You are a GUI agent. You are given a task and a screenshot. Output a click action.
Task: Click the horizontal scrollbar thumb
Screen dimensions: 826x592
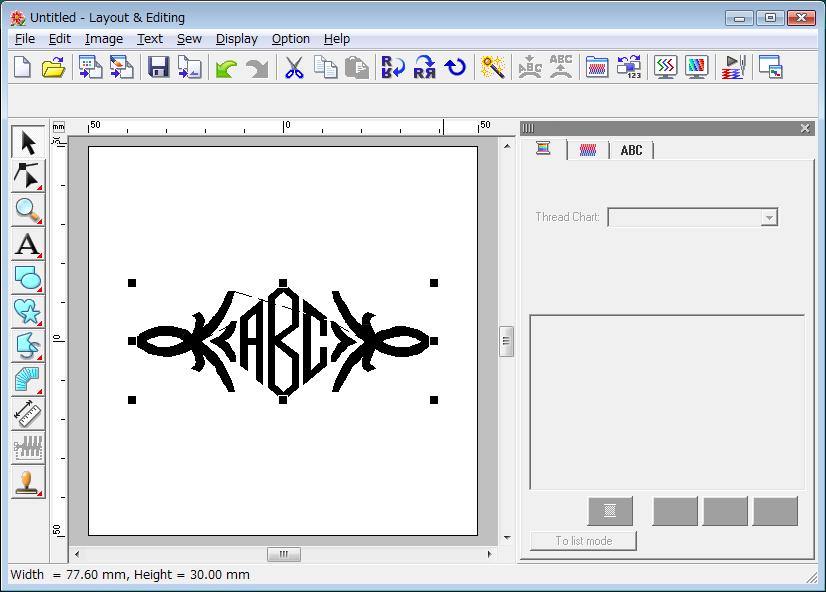pyautogui.click(x=284, y=554)
